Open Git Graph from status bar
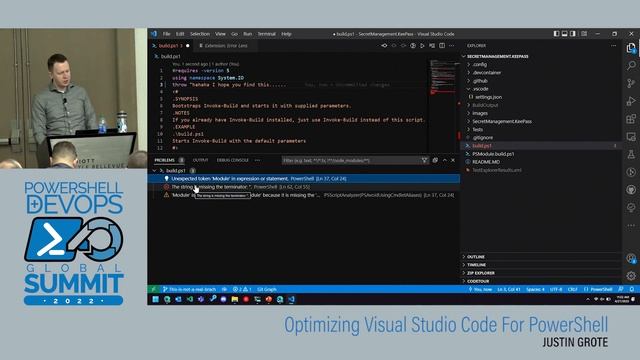 click(x=267, y=289)
